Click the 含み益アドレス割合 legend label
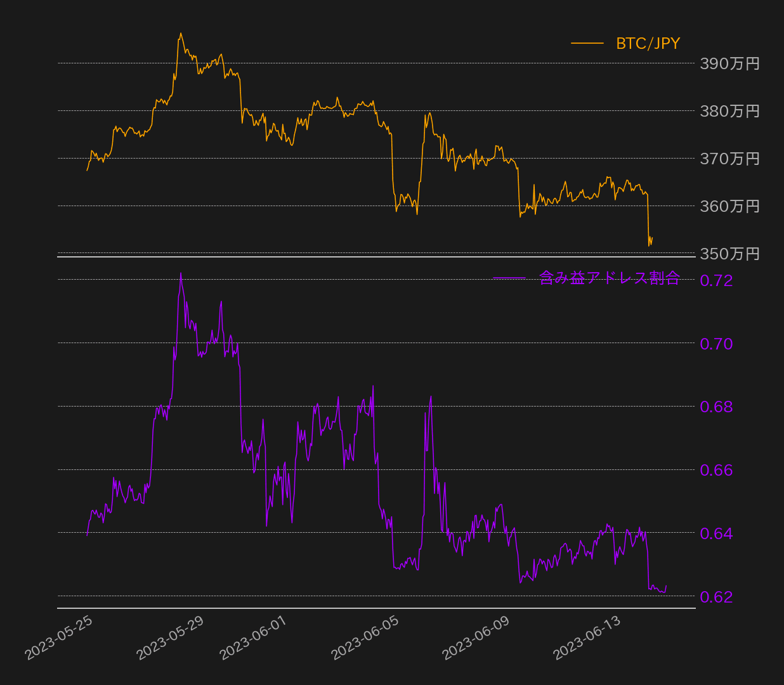The height and width of the screenshot is (685, 784). coord(609,278)
